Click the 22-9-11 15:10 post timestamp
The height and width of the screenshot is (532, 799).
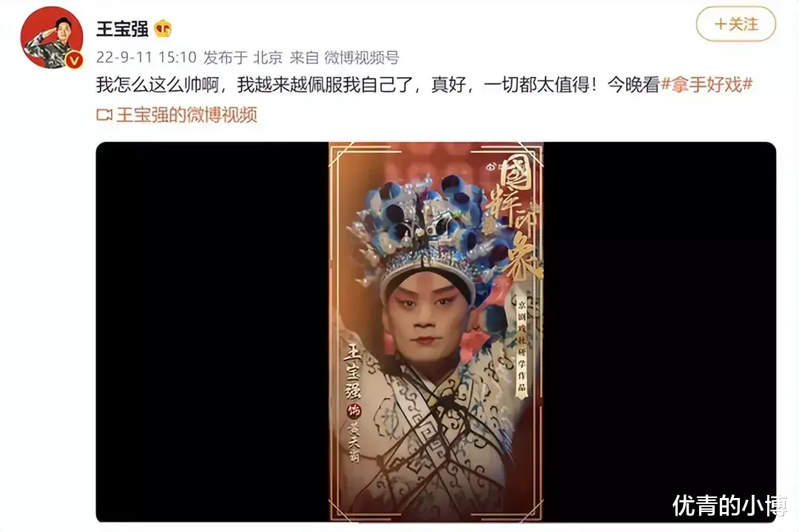[146, 58]
